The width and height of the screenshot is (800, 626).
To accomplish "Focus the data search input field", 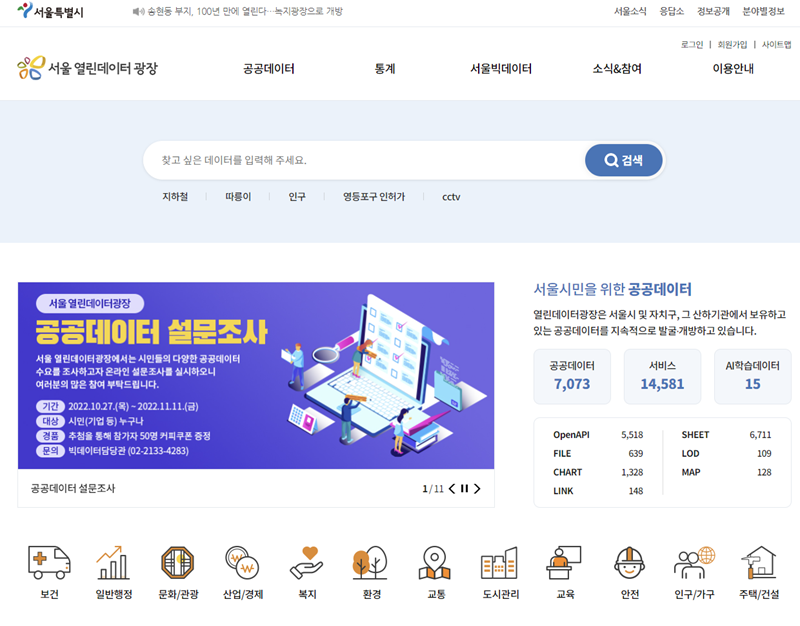I will 364,160.
